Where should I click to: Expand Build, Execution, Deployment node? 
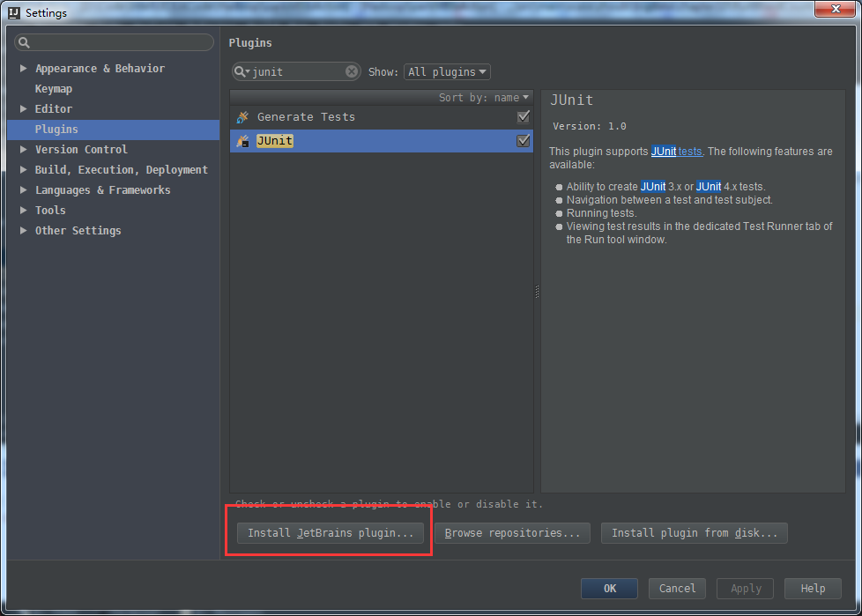pyautogui.click(x=23, y=170)
